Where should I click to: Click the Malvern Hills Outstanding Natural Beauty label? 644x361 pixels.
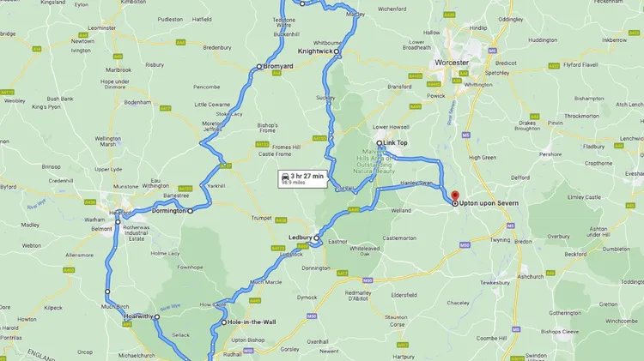pos(374,160)
